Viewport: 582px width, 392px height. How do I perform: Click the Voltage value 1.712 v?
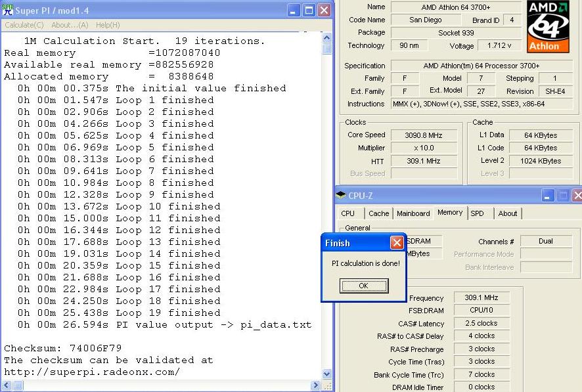(x=499, y=45)
